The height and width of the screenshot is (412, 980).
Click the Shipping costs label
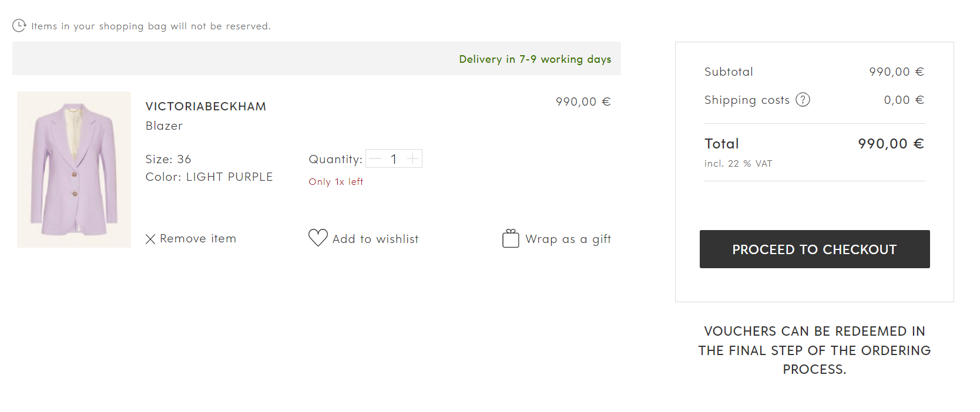coord(747,100)
